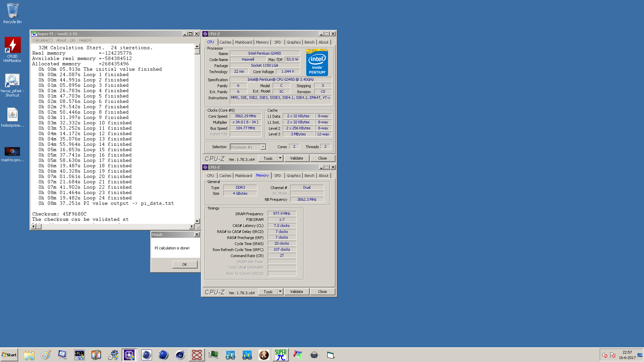Click the monitor with checkmark taskbar icon

point(63,355)
